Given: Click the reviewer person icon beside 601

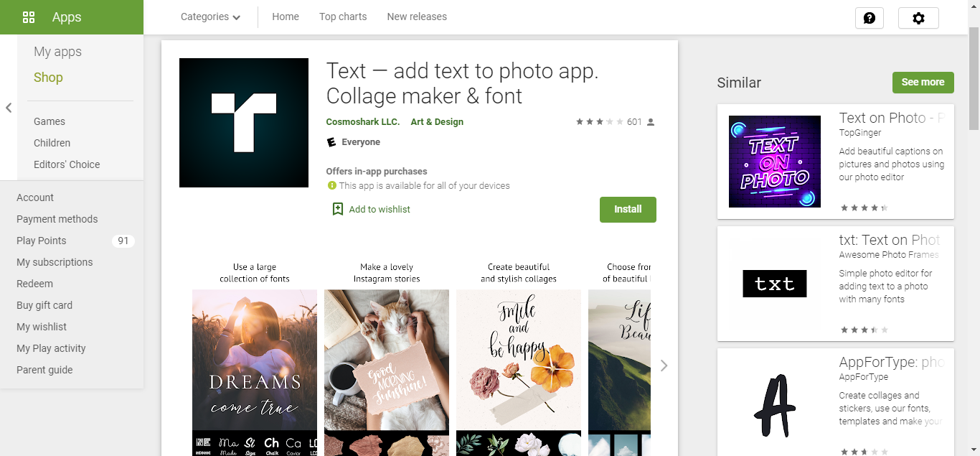Looking at the screenshot, I should pyautogui.click(x=651, y=122).
